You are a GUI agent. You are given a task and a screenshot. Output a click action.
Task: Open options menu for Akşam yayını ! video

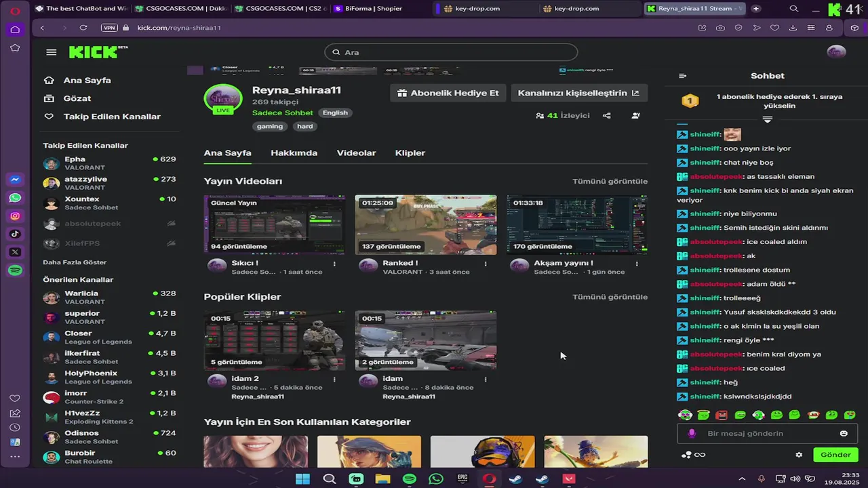(x=637, y=264)
